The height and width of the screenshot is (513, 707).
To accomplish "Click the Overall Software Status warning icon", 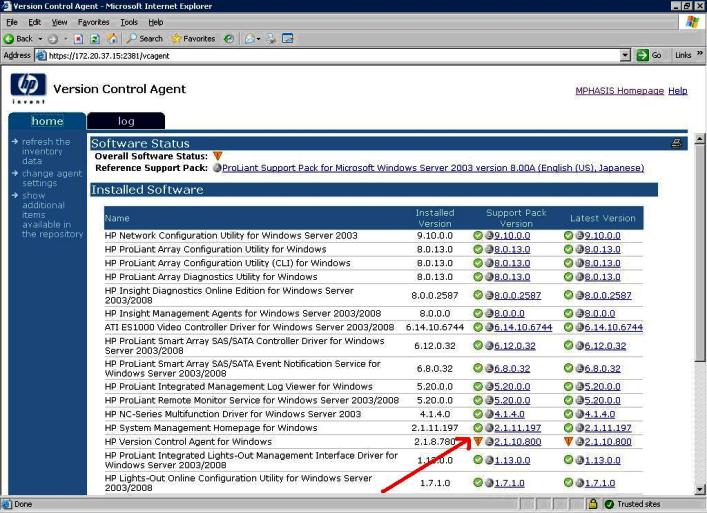I will coord(217,157).
